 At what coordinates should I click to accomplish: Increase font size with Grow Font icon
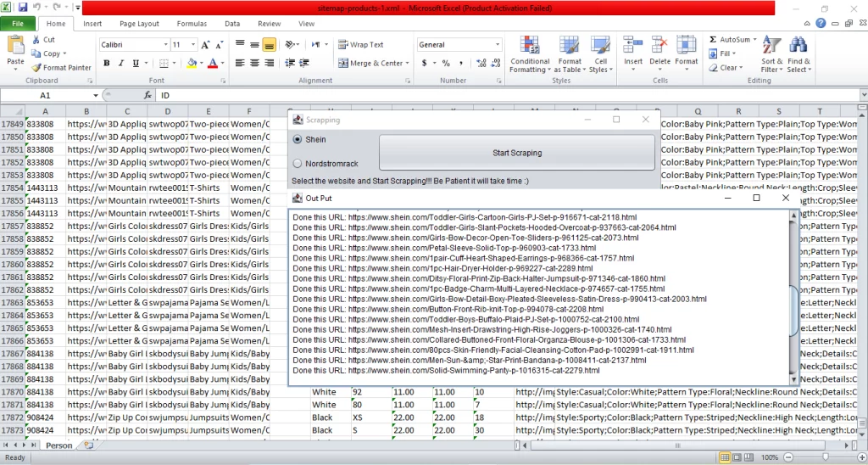[x=205, y=45]
